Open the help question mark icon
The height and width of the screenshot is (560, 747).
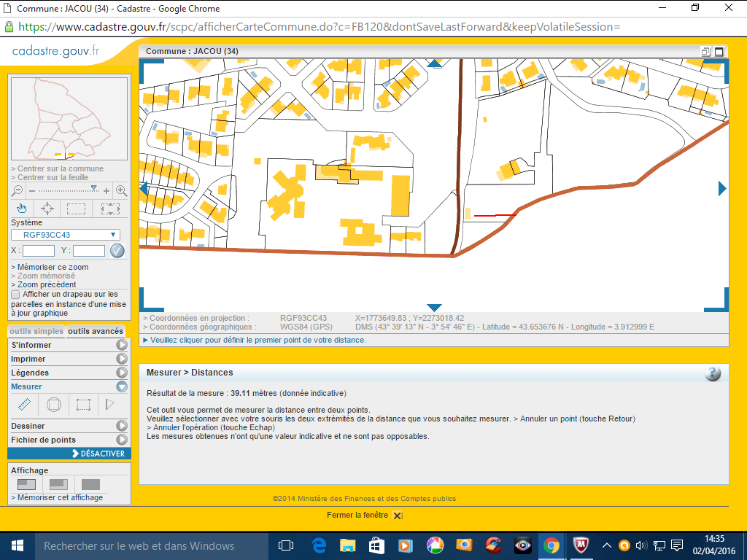pos(713,373)
